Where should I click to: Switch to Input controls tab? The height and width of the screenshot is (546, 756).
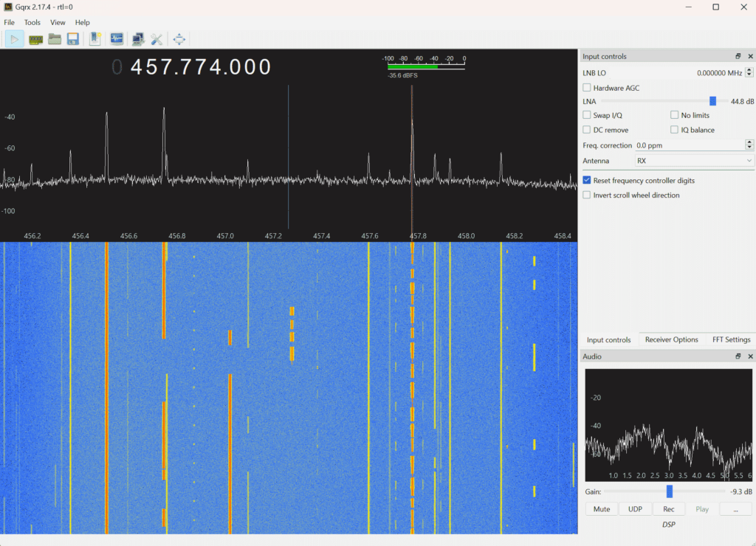608,339
